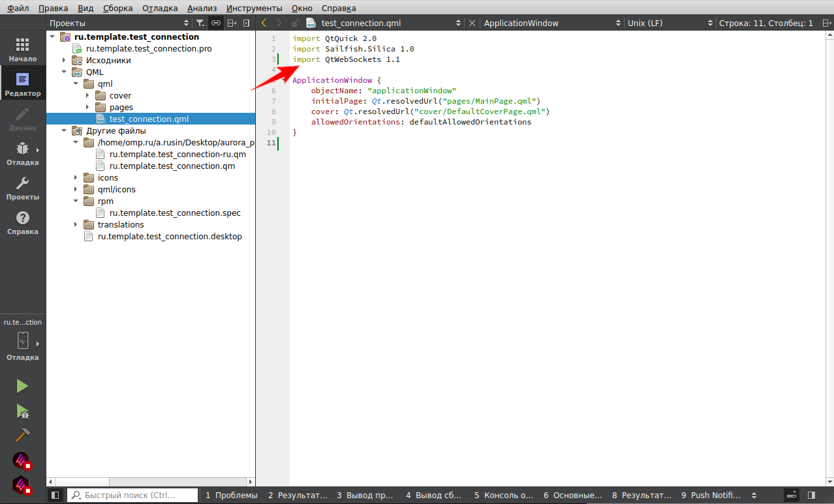The image size is (834, 504).
Task: Open the Инструменты menu
Action: tap(254, 8)
